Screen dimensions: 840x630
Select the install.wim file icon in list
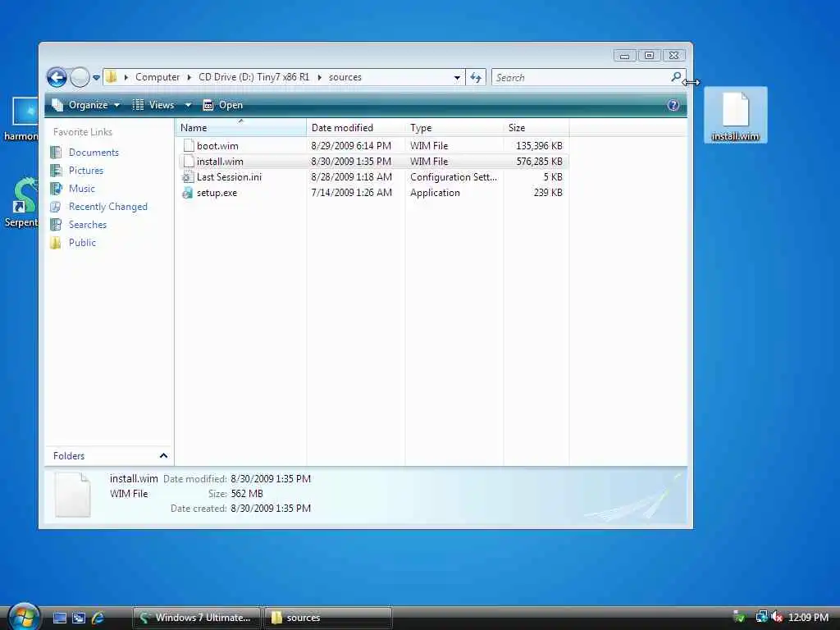pyautogui.click(x=188, y=162)
